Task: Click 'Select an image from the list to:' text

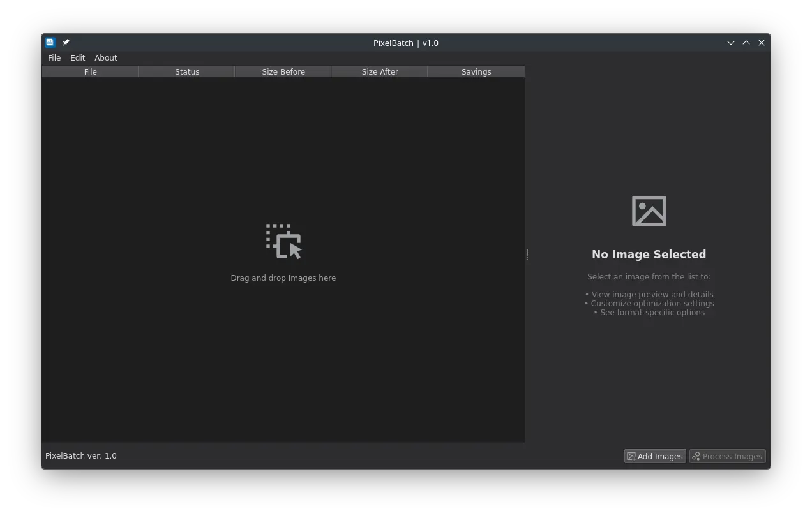Action: click(x=649, y=277)
